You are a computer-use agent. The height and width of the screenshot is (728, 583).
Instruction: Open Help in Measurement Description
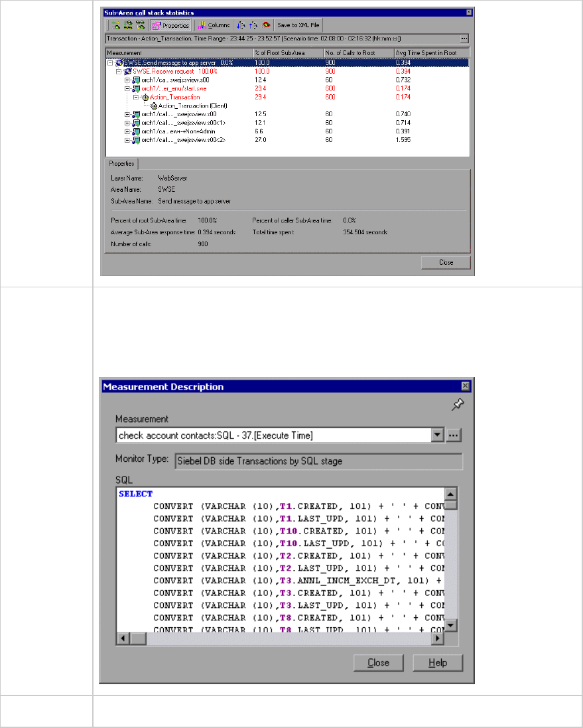pyautogui.click(x=438, y=663)
